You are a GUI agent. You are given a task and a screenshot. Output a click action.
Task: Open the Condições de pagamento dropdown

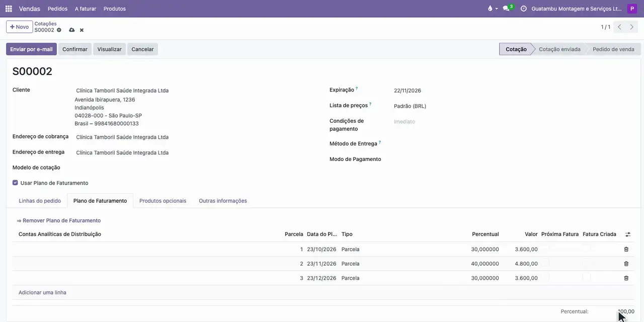[x=513, y=122]
